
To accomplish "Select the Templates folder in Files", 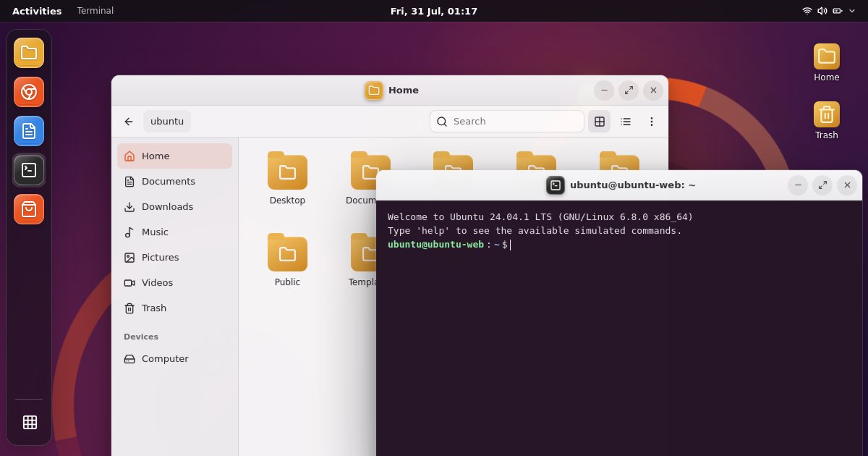I will [x=360, y=261].
